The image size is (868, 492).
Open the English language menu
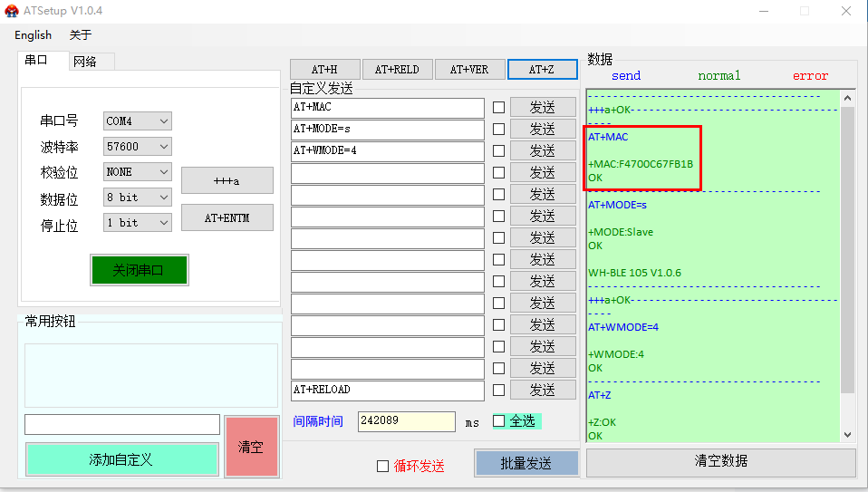pyautogui.click(x=33, y=34)
